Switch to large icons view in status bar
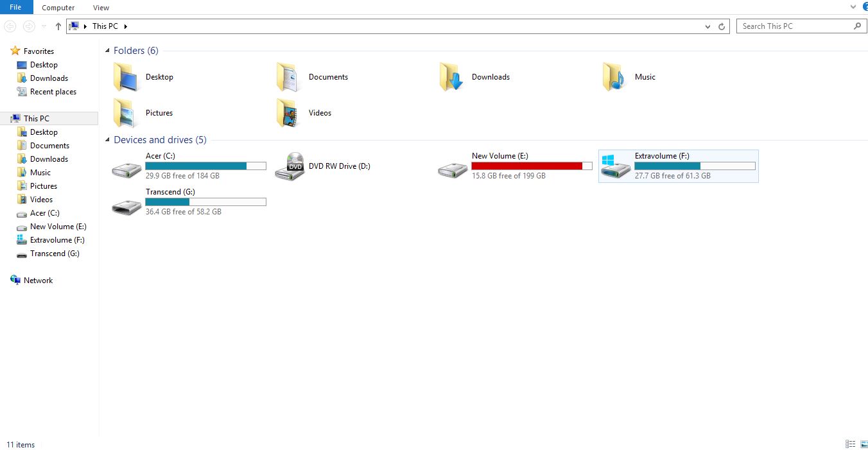 pyautogui.click(x=864, y=444)
